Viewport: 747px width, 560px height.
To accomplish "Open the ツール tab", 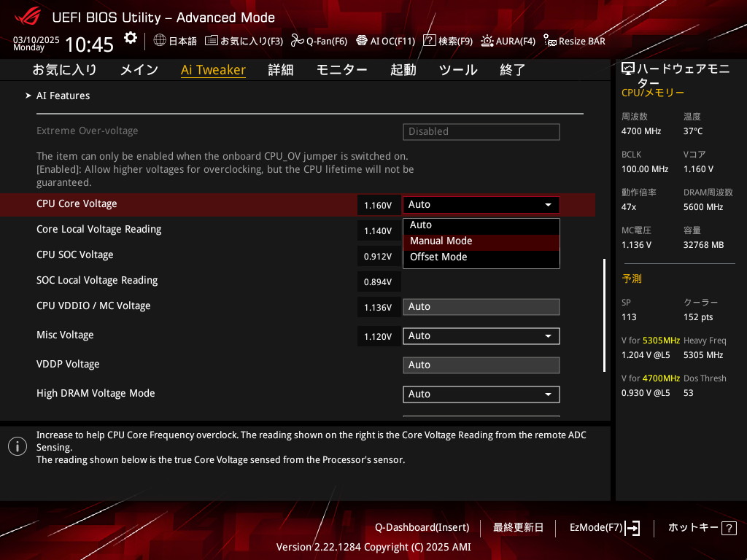I will (x=458, y=70).
